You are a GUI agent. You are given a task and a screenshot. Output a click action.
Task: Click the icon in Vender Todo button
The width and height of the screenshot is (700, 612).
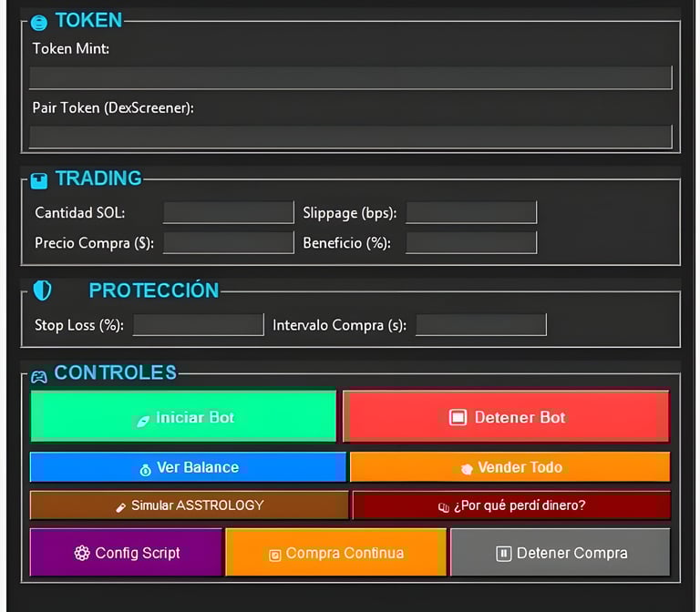(467, 469)
